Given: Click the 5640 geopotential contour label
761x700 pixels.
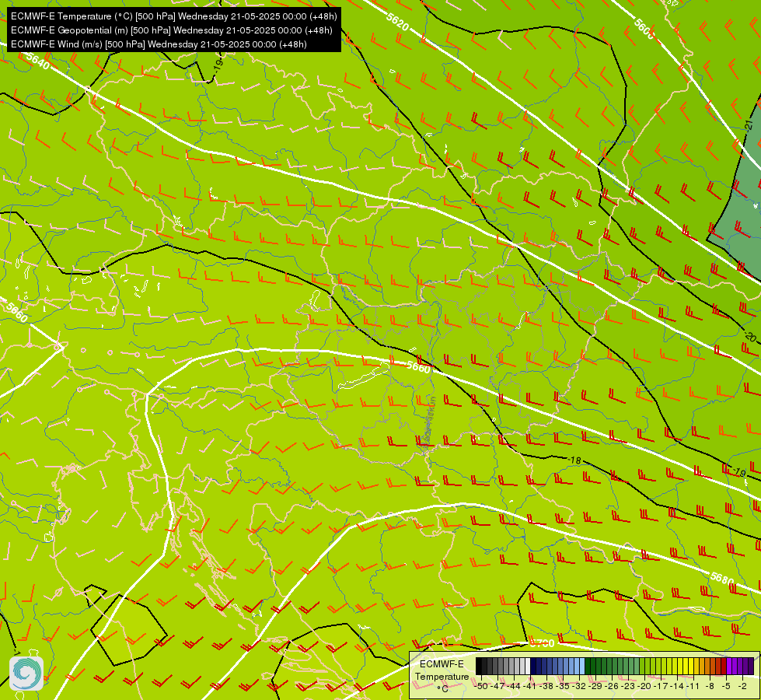Looking at the screenshot, I should coord(37,61).
